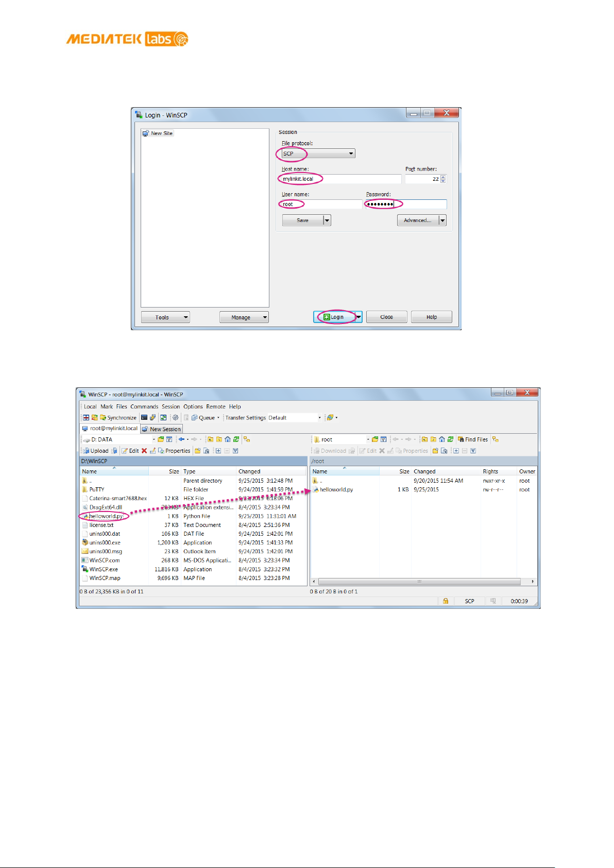Image resolution: width=614 pixels, height=868 pixels.
Task: Click remote panel Home directory icon
Action: click(442, 439)
